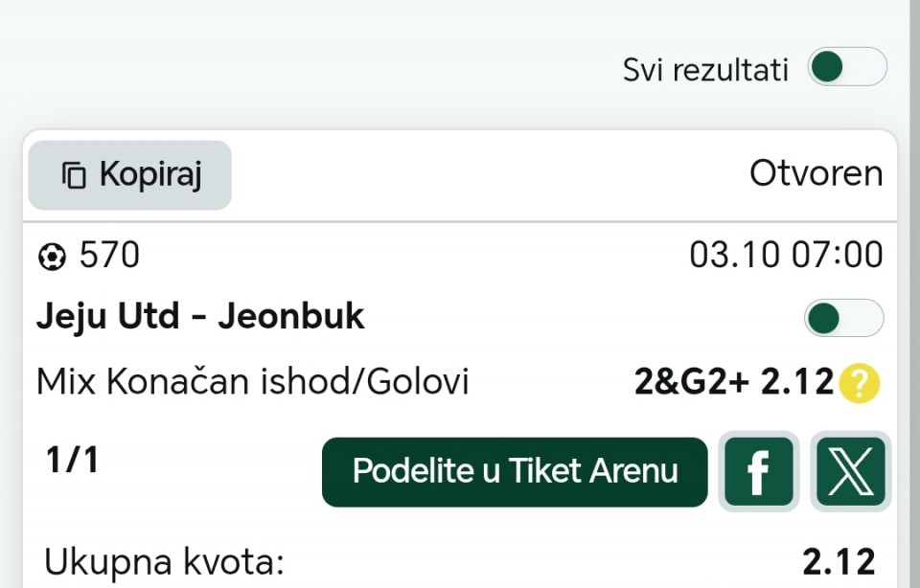Open the Jeju Utd - Jeonbuk match
The height and width of the screenshot is (588, 920).
200,317
